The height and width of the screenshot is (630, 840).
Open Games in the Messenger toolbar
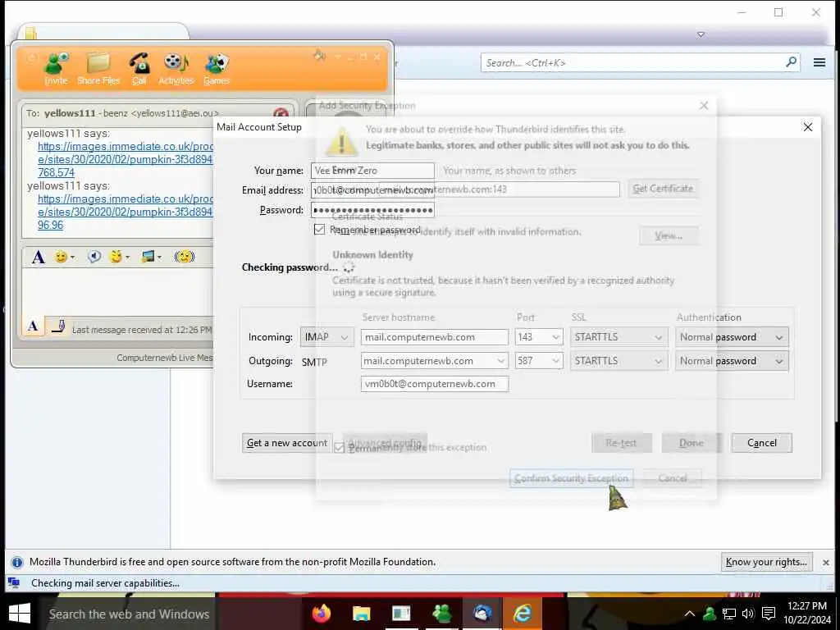(217, 69)
